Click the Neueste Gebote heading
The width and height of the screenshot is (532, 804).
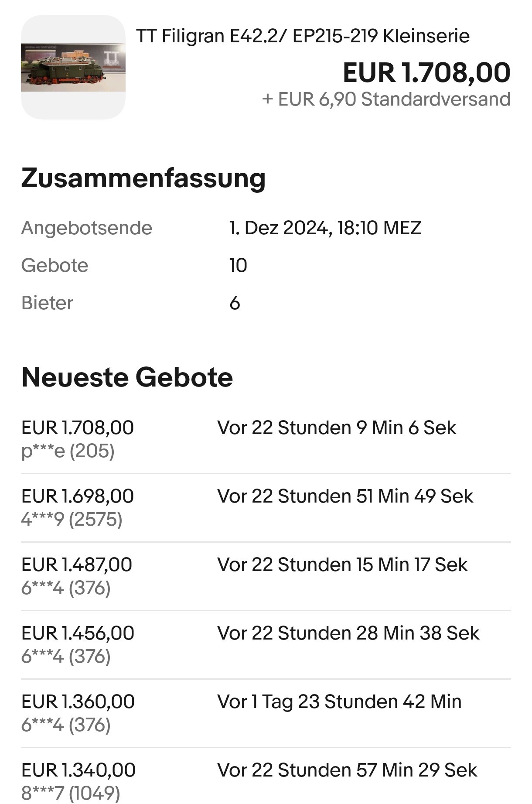127,377
